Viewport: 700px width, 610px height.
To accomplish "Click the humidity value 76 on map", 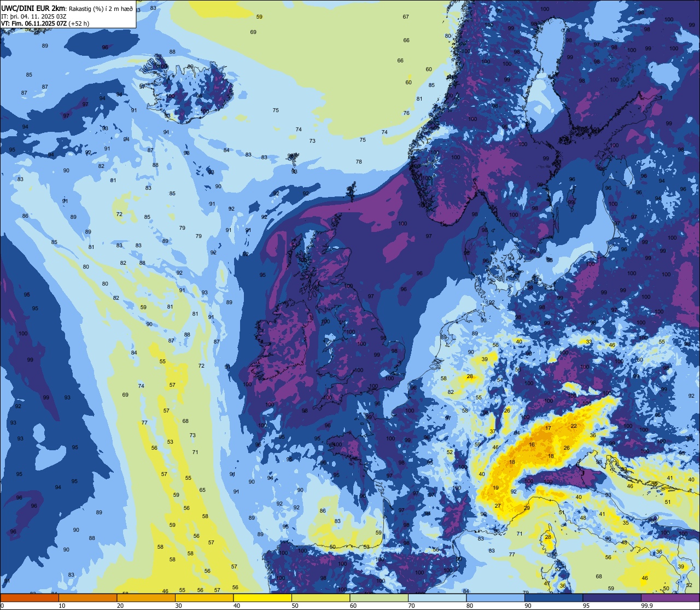I will coord(406,113).
